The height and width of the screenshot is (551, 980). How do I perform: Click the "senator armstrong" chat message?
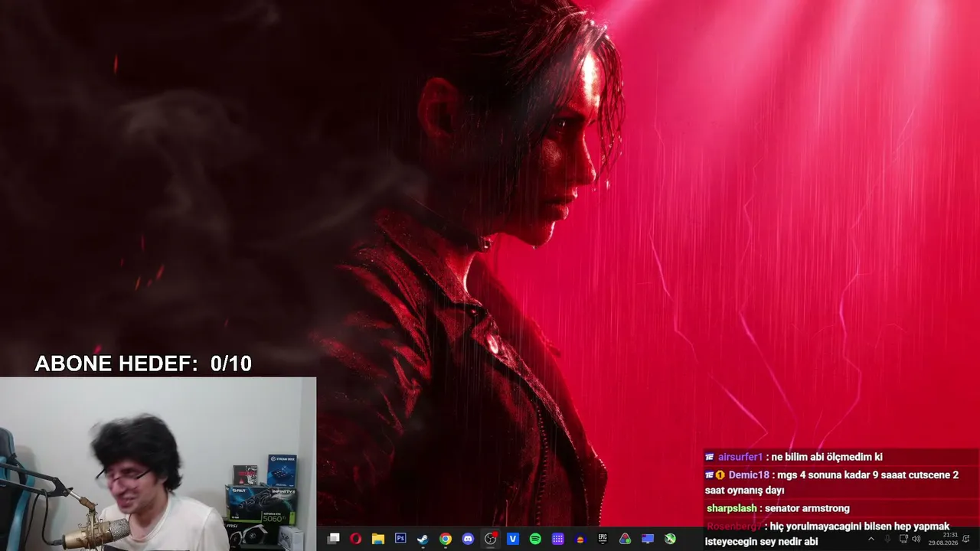(807, 508)
